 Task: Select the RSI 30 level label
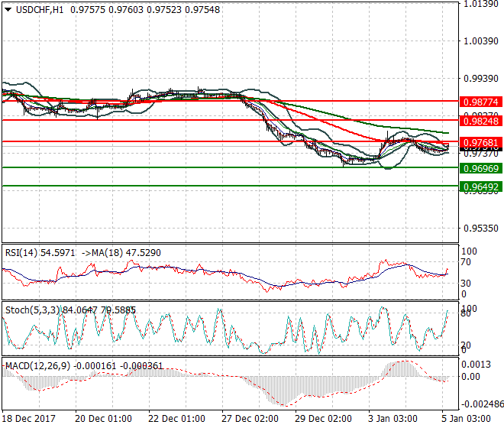(x=465, y=284)
